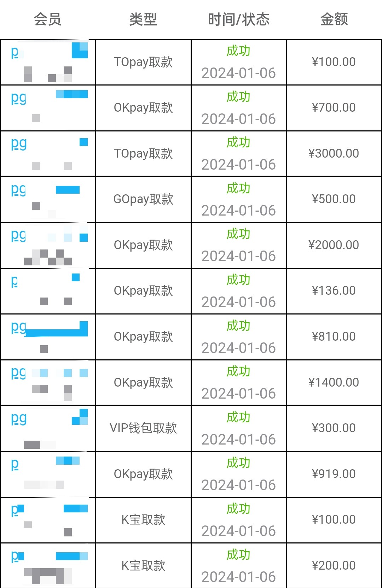This screenshot has width=382, height=588.
Task: Click the 类型 column header
Action: pyautogui.click(x=143, y=19)
